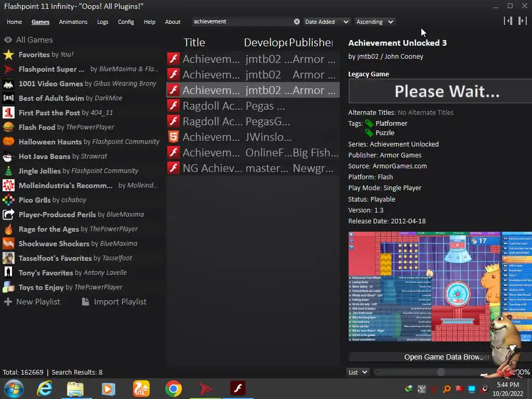Switch to the Animations tab
532x399 pixels.
(73, 22)
